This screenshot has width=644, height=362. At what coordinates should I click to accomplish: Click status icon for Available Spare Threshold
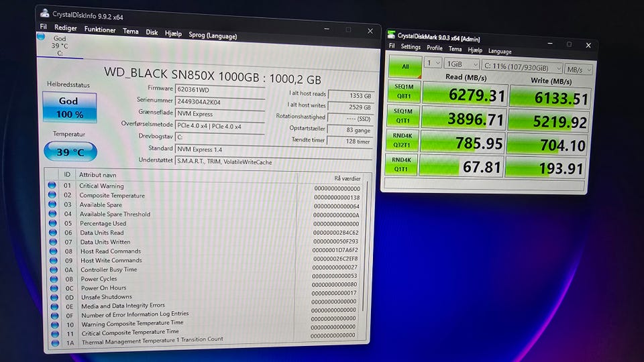[52, 213]
